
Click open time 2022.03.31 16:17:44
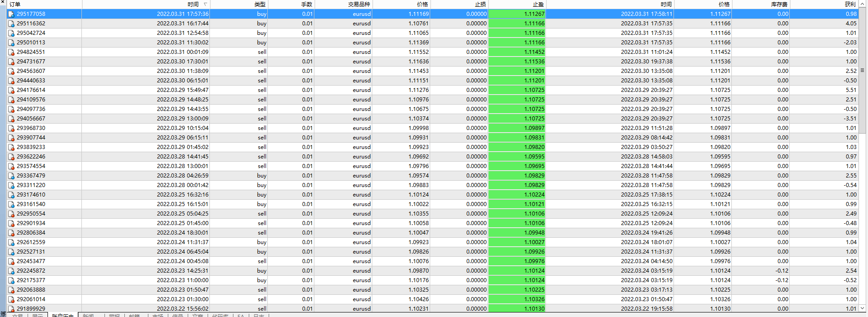point(183,24)
